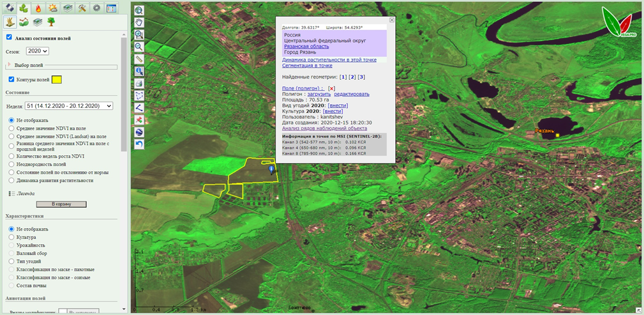Select the tree (forest) sub-panel icon
This screenshot has width=644, height=315.
pos(51,22)
